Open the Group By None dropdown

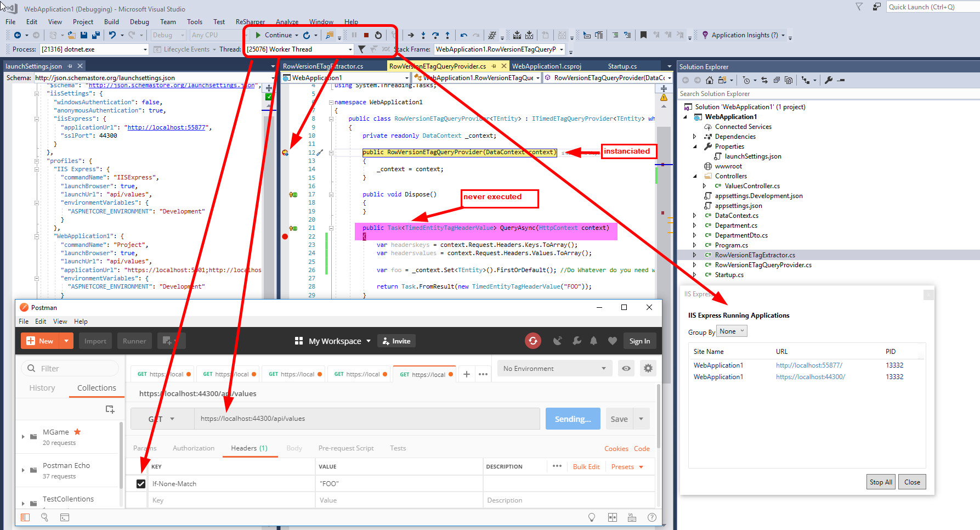pyautogui.click(x=732, y=331)
